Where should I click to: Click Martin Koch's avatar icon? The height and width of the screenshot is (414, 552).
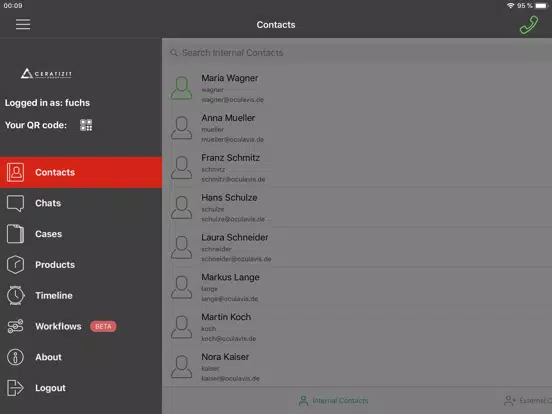(x=182, y=327)
